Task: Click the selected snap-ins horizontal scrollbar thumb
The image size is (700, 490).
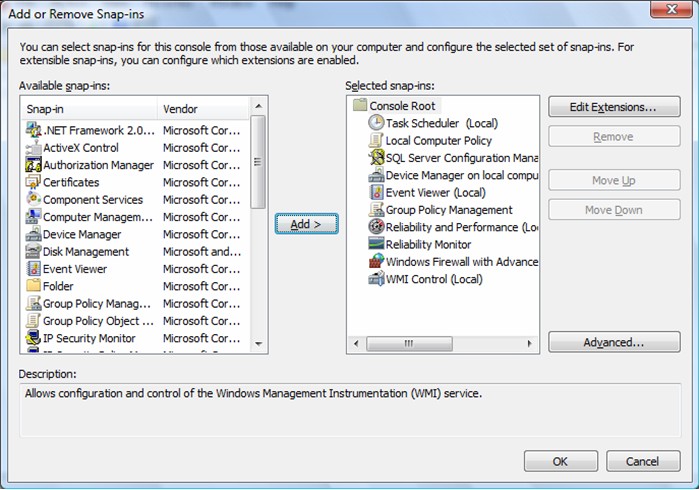Action: pos(409,344)
